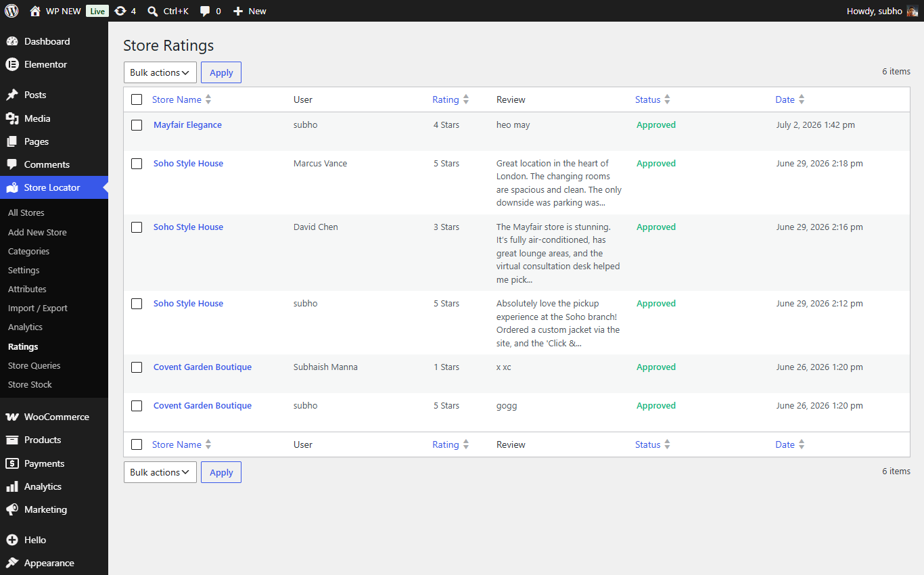Click the Store Locator map icon
Viewport: 924px width, 575px height.
point(12,187)
